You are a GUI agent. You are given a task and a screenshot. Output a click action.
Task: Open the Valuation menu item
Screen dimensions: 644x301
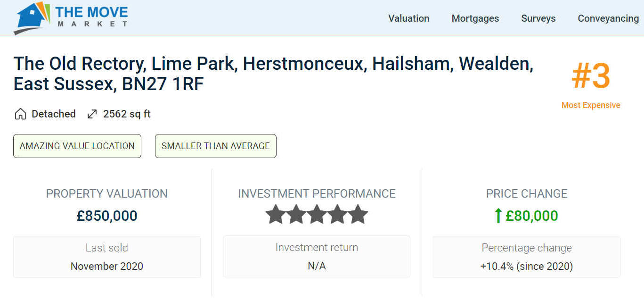coord(408,18)
